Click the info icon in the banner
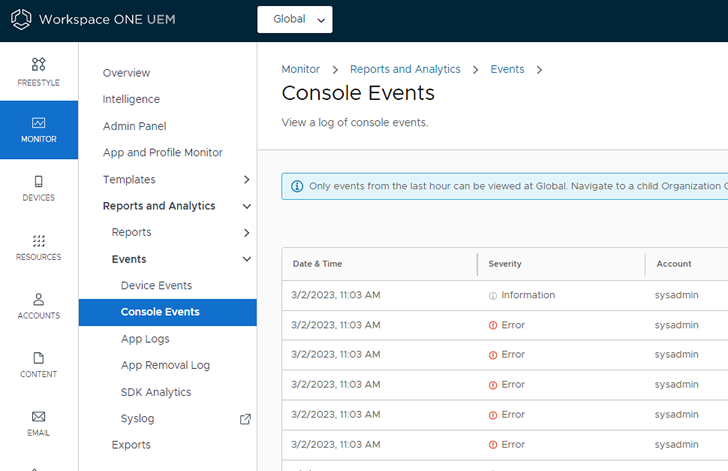 [x=297, y=186]
